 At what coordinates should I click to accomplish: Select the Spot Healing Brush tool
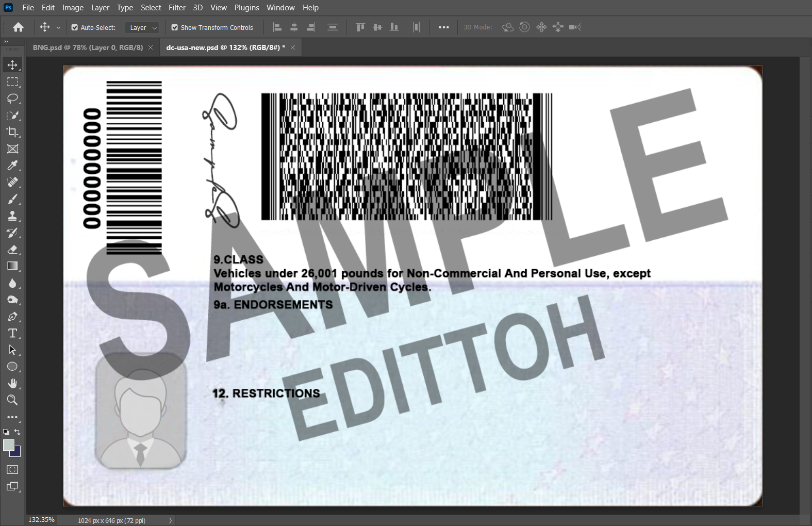click(12, 182)
